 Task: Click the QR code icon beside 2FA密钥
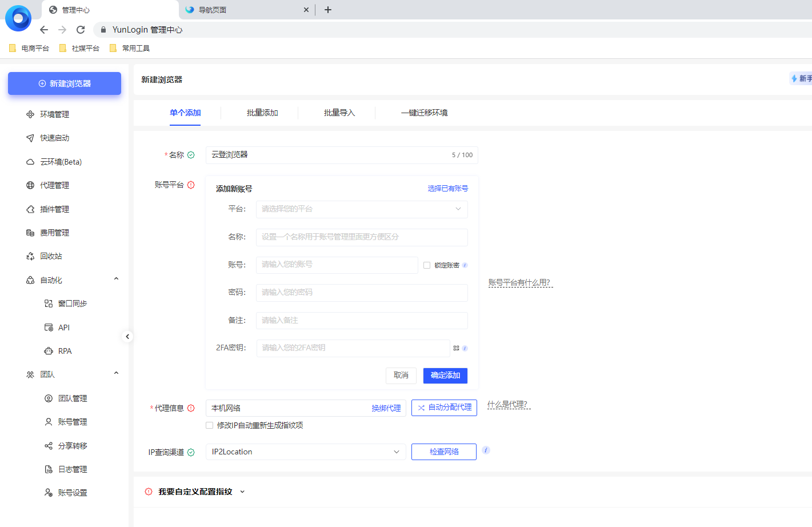(456, 347)
